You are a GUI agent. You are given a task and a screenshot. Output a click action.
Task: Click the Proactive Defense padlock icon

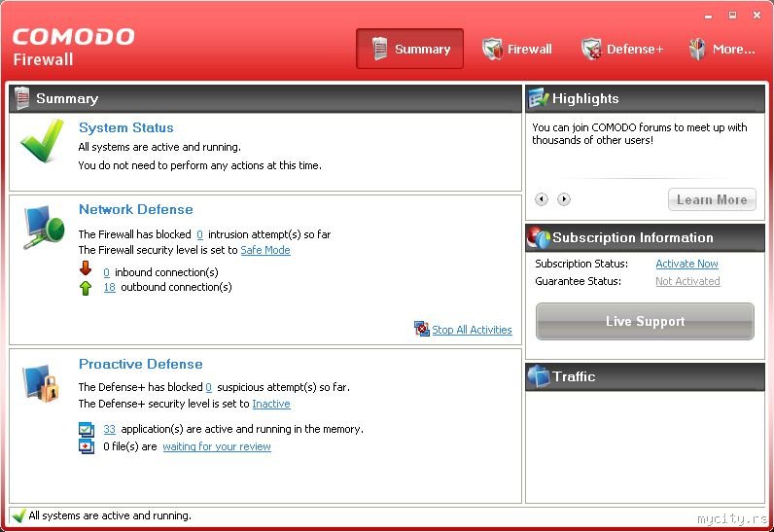point(41,383)
